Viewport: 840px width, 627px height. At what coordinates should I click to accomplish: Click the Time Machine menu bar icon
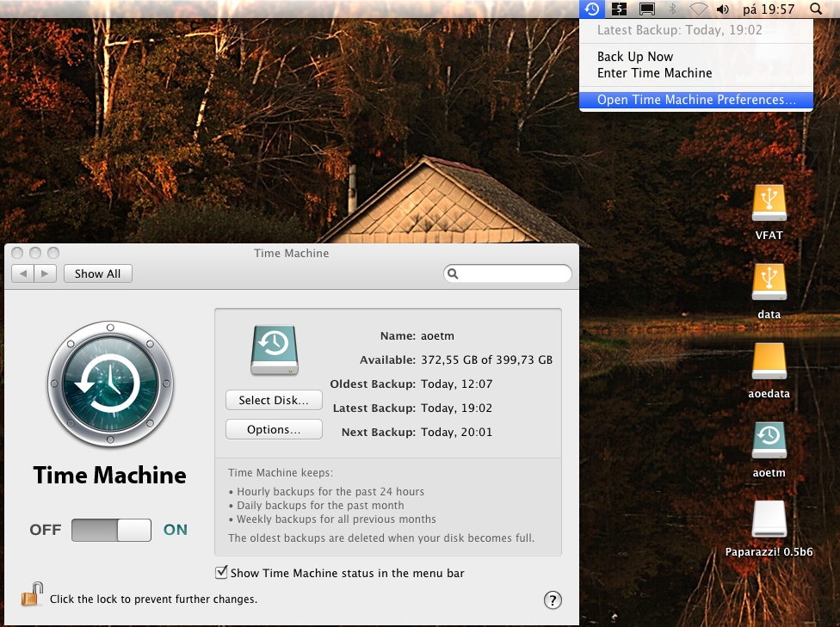click(591, 9)
